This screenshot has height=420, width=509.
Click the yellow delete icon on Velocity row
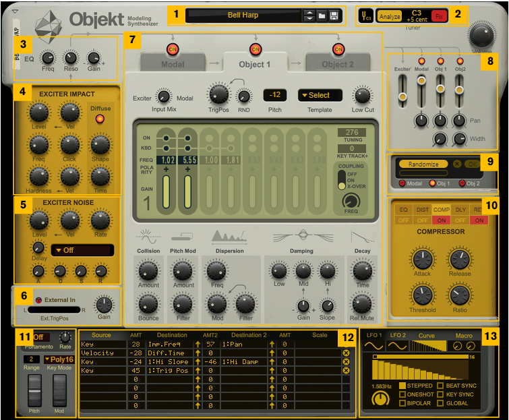coord(346,353)
